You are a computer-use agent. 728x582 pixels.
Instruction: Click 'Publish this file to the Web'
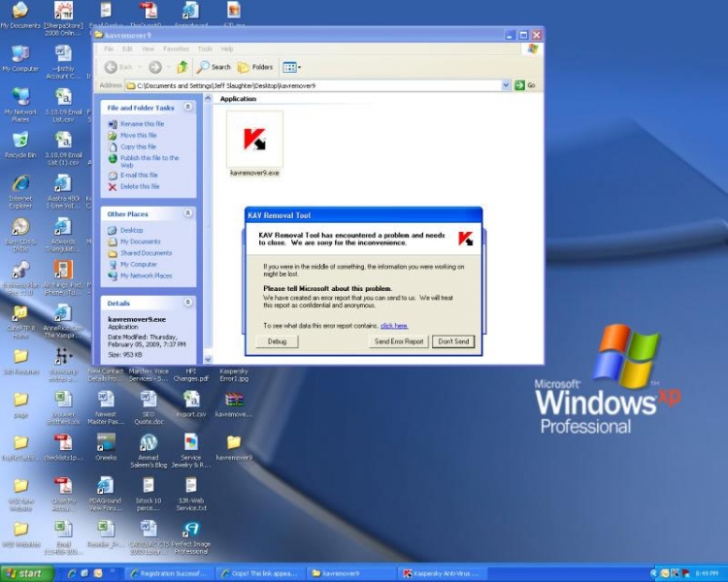click(x=144, y=161)
